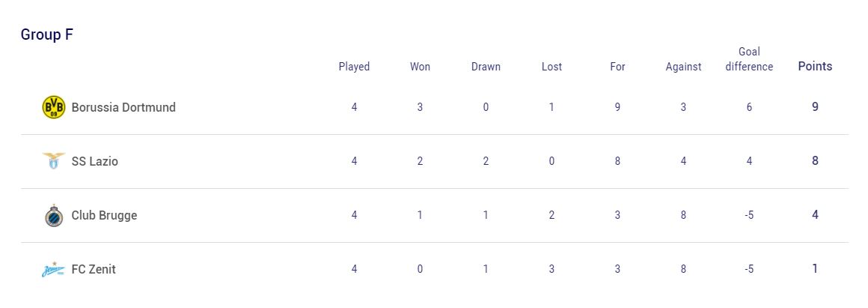
Task: Select the Points column header
Action: click(815, 67)
